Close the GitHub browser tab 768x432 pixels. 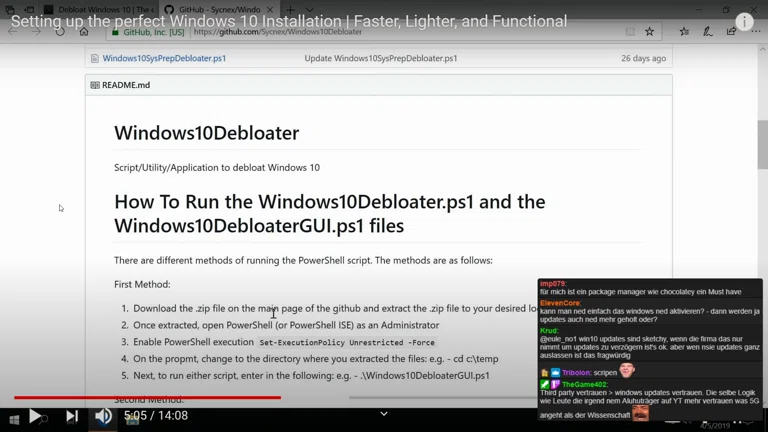click(270, 9)
